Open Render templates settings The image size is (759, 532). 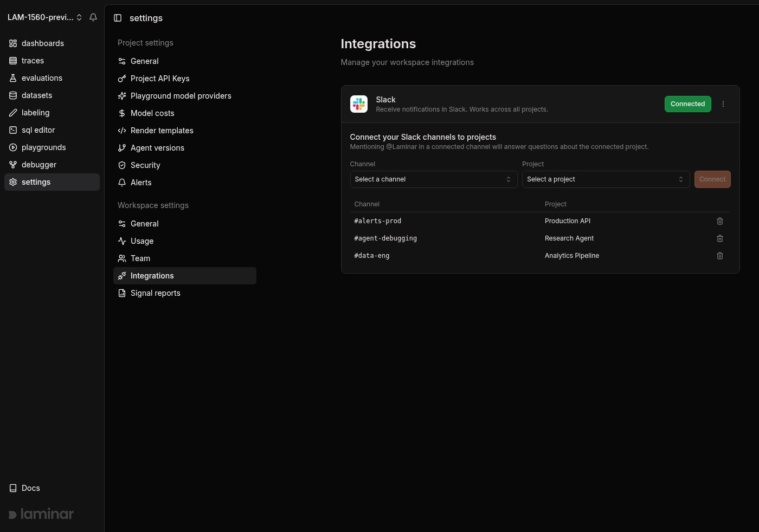(x=185, y=131)
